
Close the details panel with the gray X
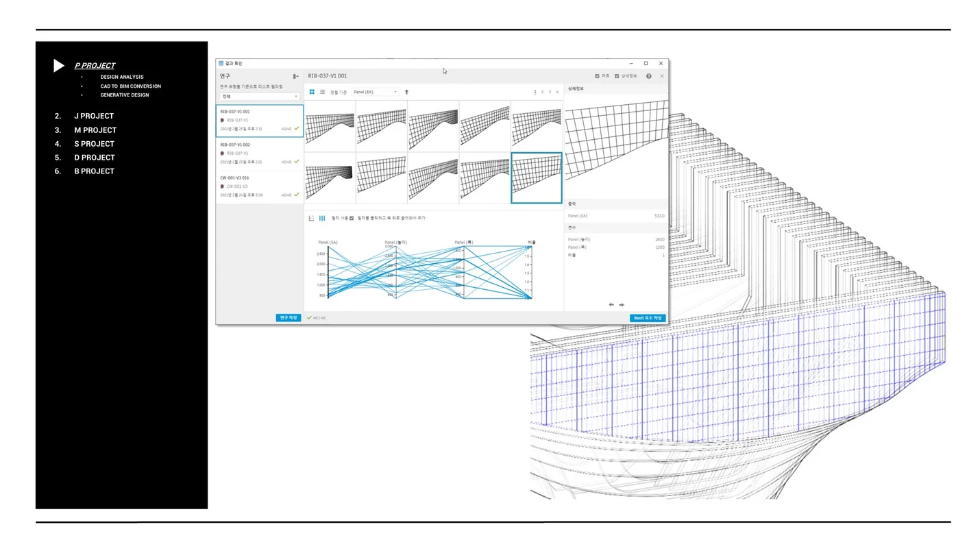point(662,76)
